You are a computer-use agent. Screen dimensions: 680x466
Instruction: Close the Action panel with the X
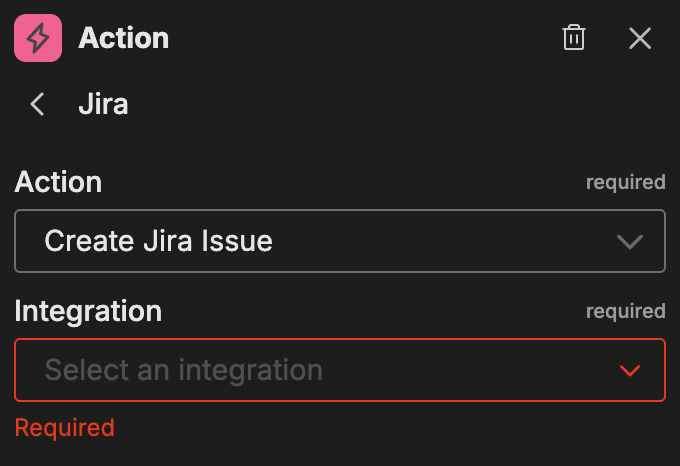640,39
